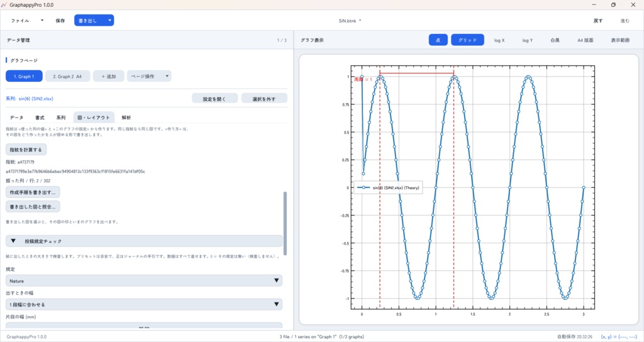644x342 pixels.
Task: Click the sin(θ) (SIN2.xlsx) series link
Action: [36, 99]
